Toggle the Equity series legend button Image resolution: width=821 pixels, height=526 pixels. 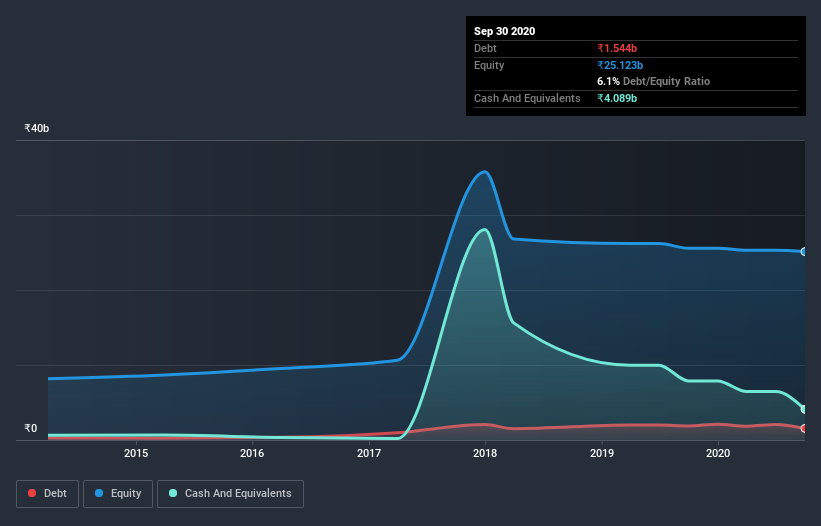pyautogui.click(x=118, y=494)
